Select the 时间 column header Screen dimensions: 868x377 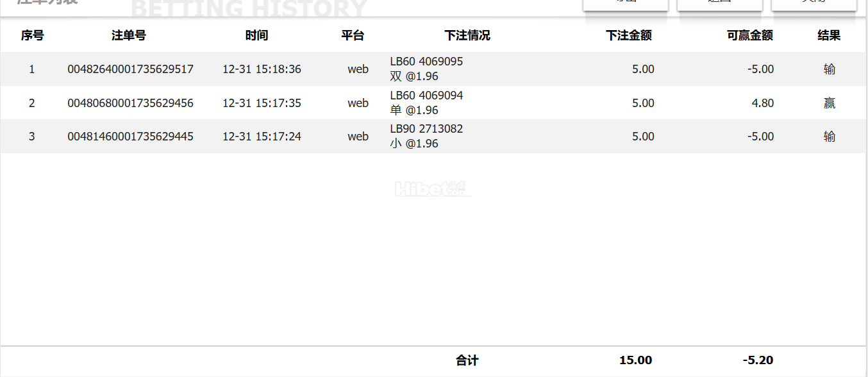256,36
